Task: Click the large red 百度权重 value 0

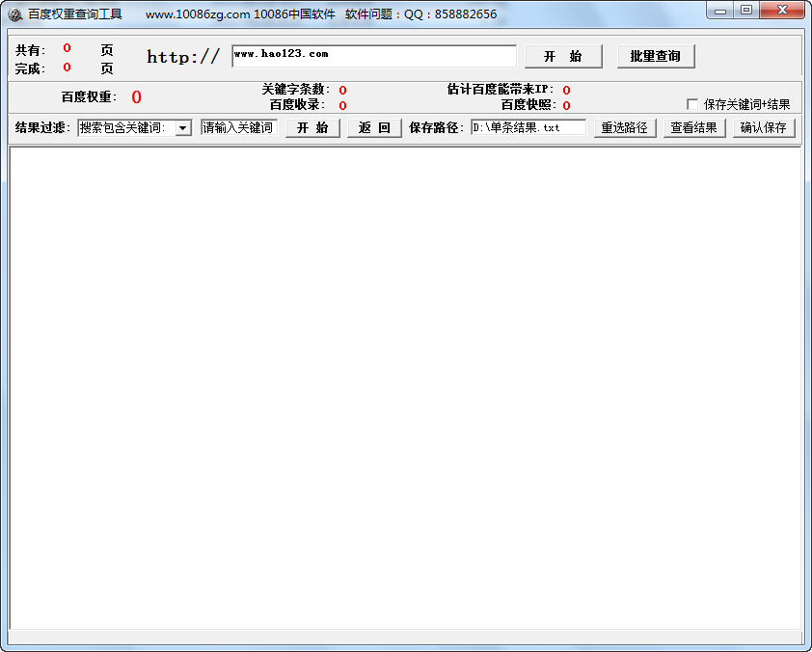Action: 136,96
